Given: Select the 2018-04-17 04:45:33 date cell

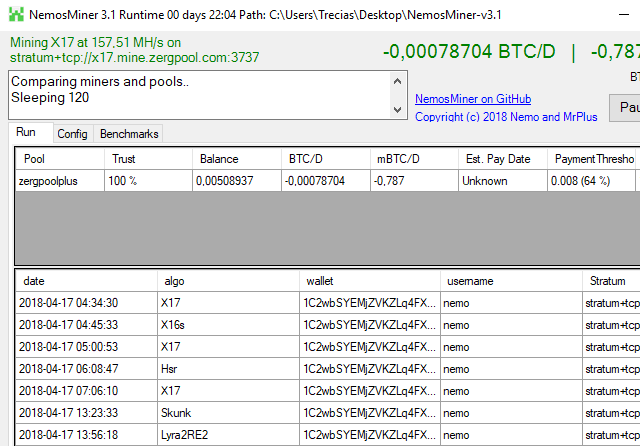Looking at the screenshot, I should tap(86, 325).
